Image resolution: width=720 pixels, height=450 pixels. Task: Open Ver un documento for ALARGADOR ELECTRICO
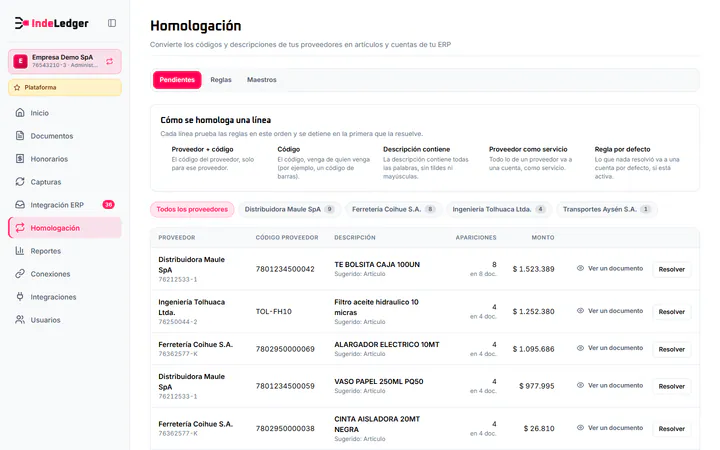pyautogui.click(x=610, y=348)
